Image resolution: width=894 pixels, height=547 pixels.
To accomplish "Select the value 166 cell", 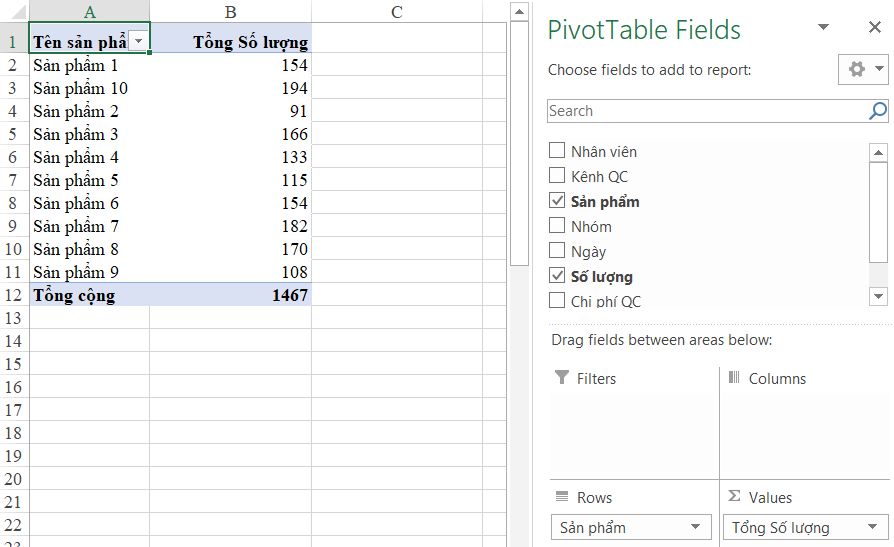I will [x=230, y=134].
